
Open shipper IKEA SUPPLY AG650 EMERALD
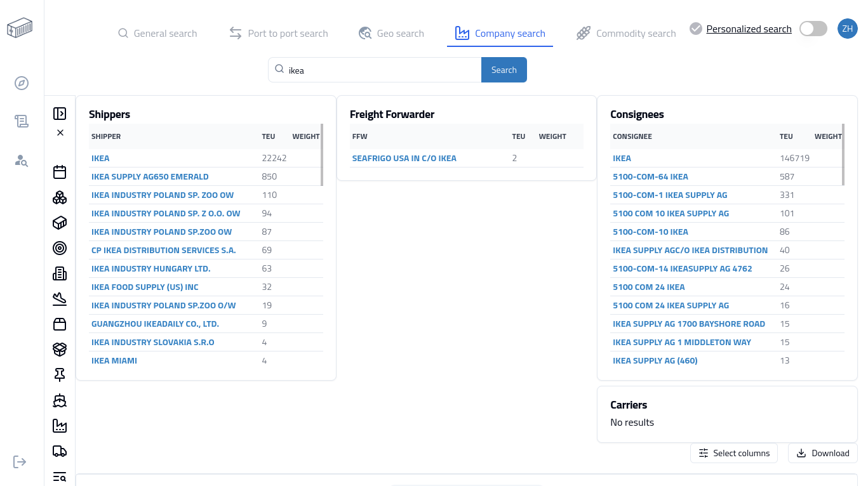[x=150, y=176]
